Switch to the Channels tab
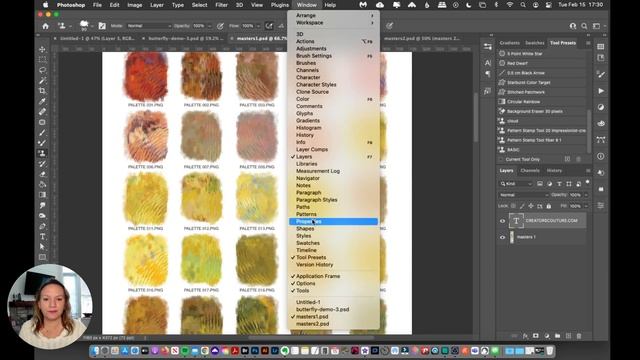The width and height of the screenshot is (640, 360). pos(530,171)
